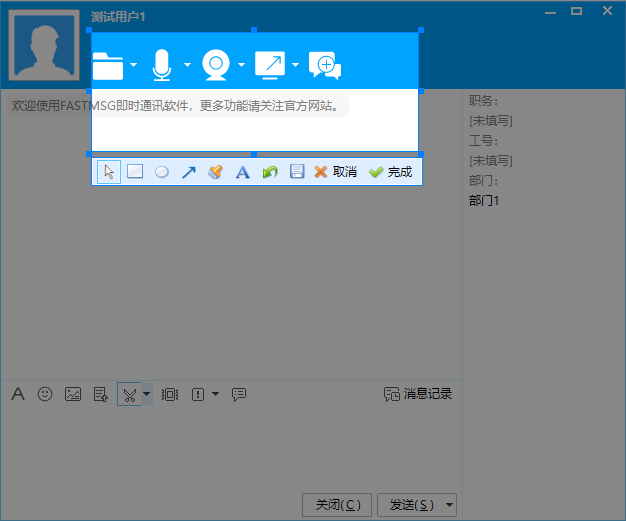This screenshot has width=626, height=521.
Task: Send a file document icon
Action: point(101,394)
